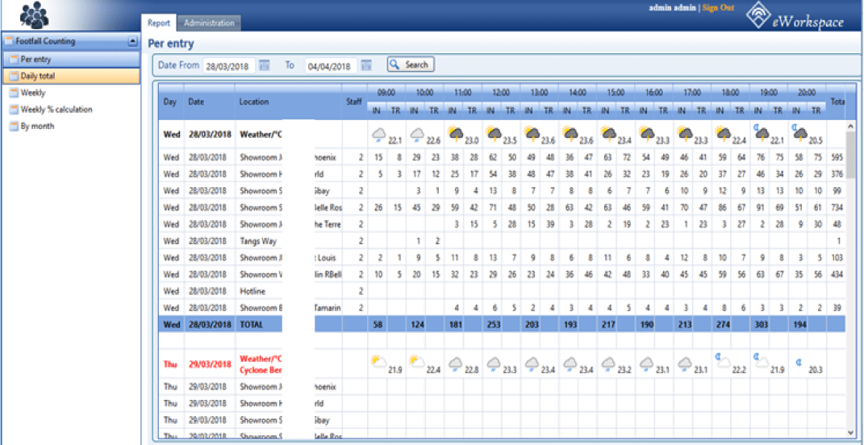Image resolution: width=868 pixels, height=445 pixels.
Task: Open the By month report
Action: (37, 126)
